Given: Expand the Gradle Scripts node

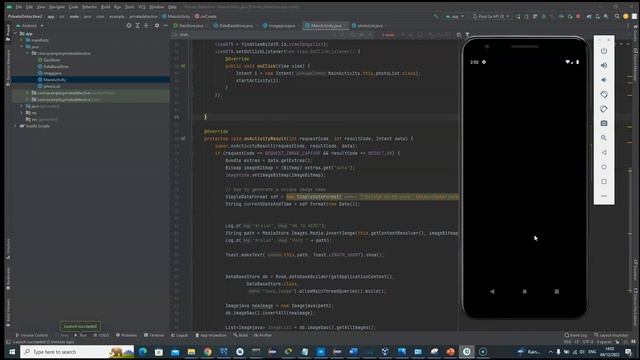Looking at the screenshot, I should click(x=16, y=126).
